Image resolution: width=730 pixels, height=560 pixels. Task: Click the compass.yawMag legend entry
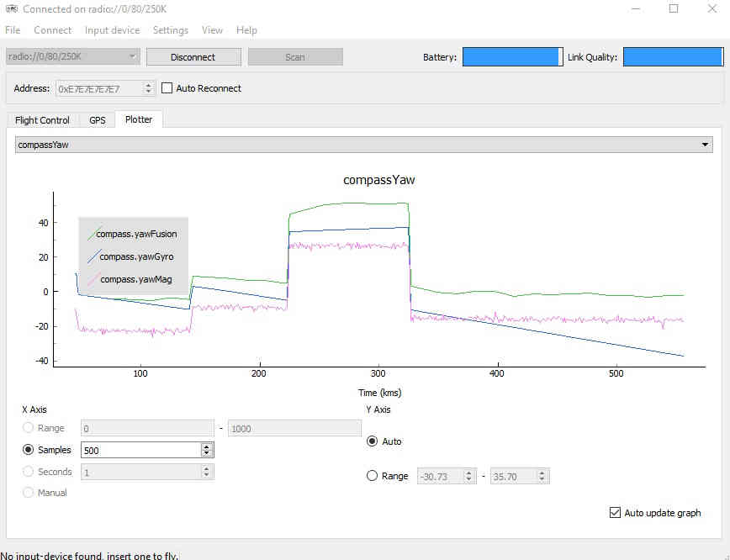pyautogui.click(x=136, y=279)
